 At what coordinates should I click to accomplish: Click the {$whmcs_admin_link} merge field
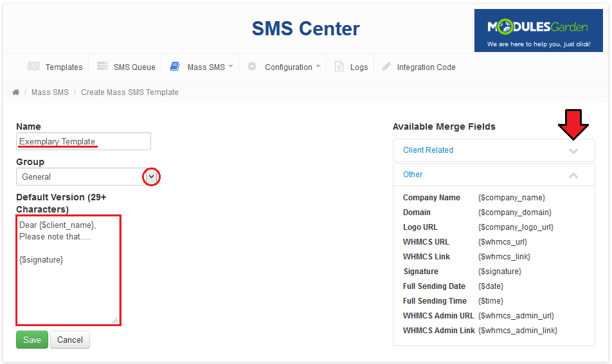[x=518, y=331]
